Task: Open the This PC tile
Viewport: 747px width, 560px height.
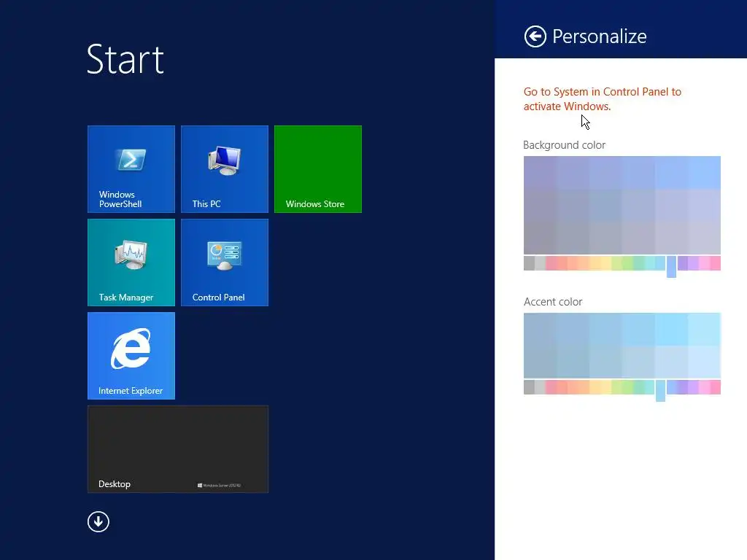Action: click(225, 169)
